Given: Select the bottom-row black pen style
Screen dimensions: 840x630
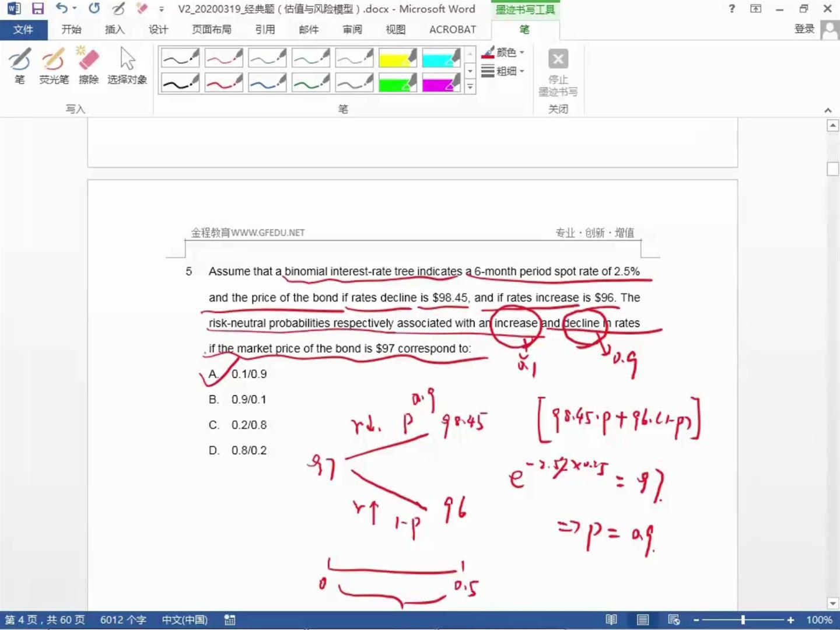Looking at the screenshot, I should pyautogui.click(x=180, y=83).
